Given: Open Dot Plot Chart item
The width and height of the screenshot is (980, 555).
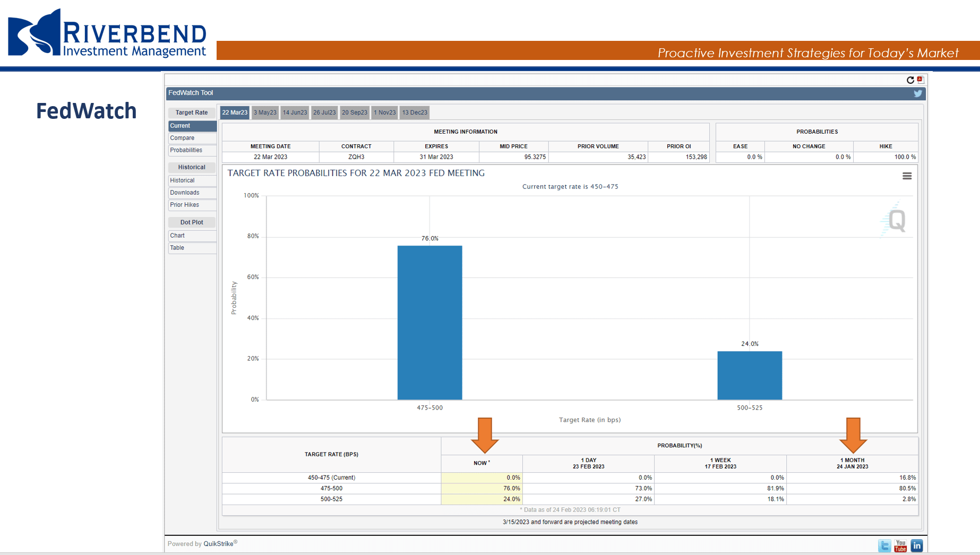Looking at the screenshot, I should pyautogui.click(x=192, y=236).
